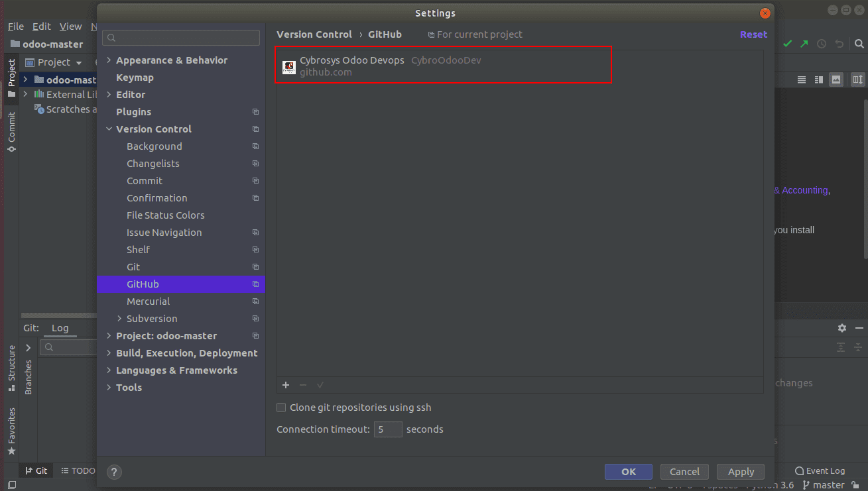868x491 pixels.
Task: Open the Edit menu
Action: [42, 27]
